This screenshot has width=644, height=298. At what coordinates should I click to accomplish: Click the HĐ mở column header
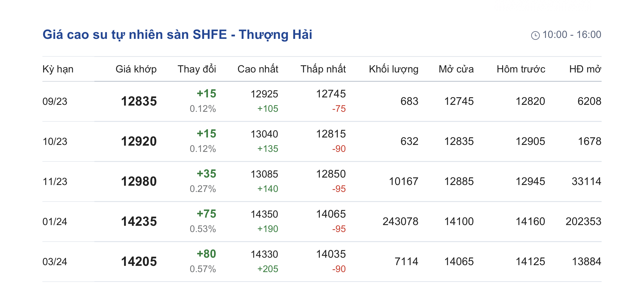(x=585, y=69)
